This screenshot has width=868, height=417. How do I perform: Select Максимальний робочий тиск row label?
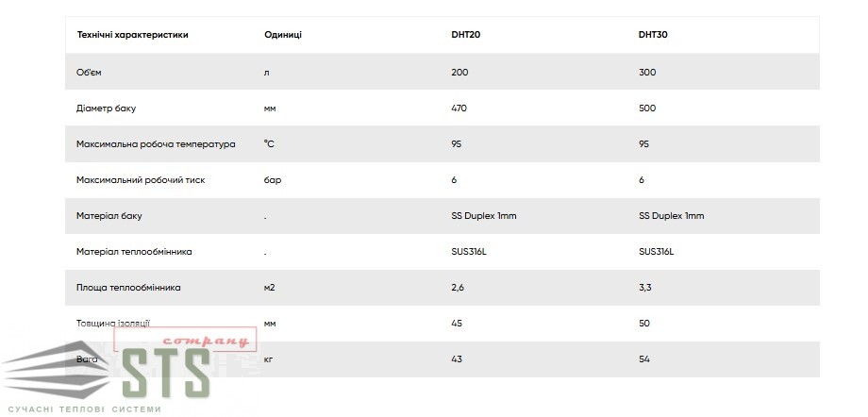tap(141, 180)
